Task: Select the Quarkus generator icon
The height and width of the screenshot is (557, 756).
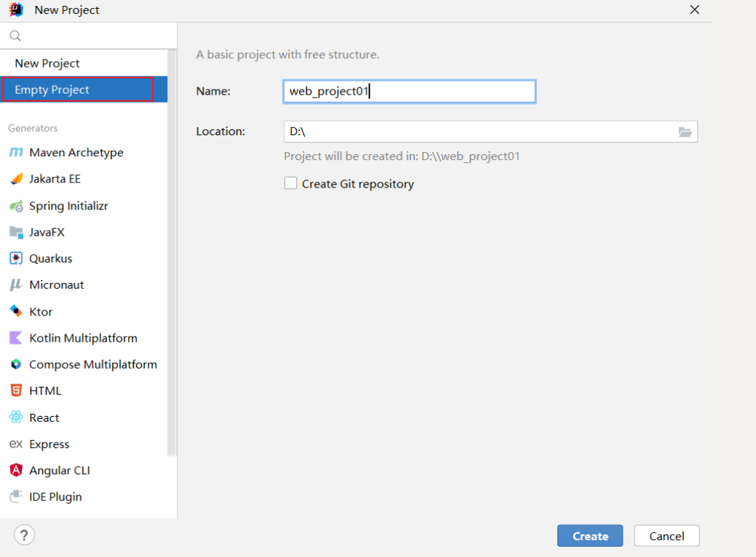Action: pos(15,258)
